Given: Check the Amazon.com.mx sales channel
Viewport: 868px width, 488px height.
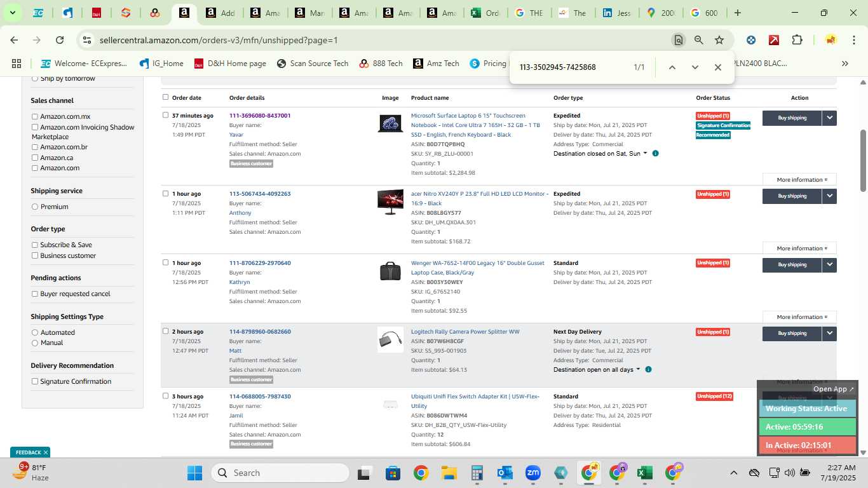Looking at the screenshot, I should tap(35, 117).
